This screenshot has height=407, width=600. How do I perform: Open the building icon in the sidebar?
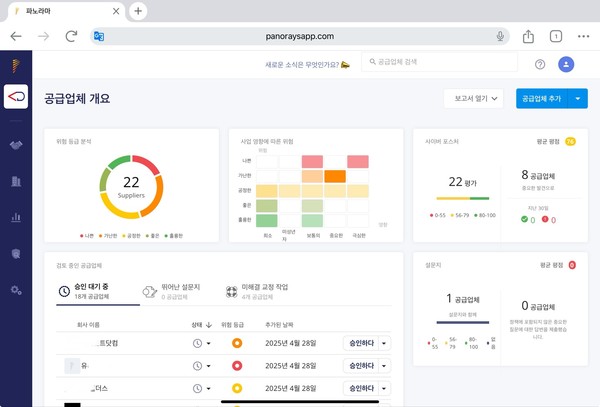[16, 181]
